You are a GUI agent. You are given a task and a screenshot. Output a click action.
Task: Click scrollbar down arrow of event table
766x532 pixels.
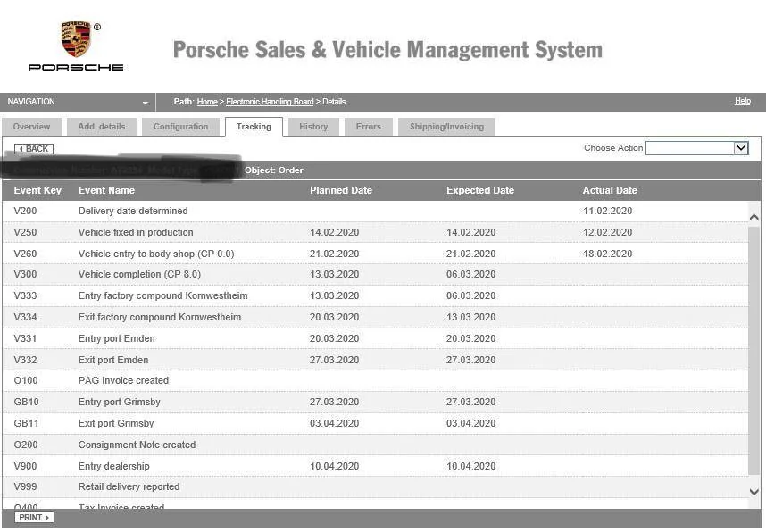point(754,492)
